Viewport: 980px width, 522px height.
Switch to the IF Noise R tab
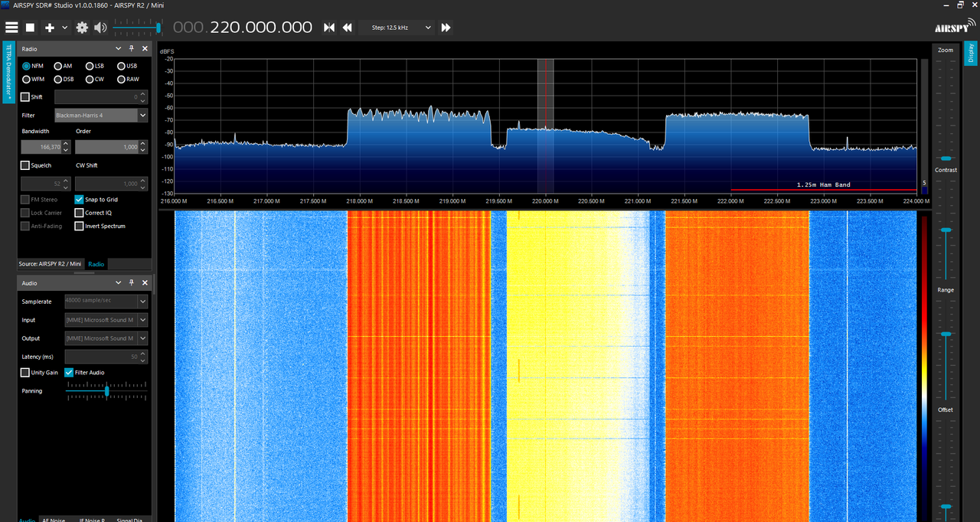coord(93,520)
